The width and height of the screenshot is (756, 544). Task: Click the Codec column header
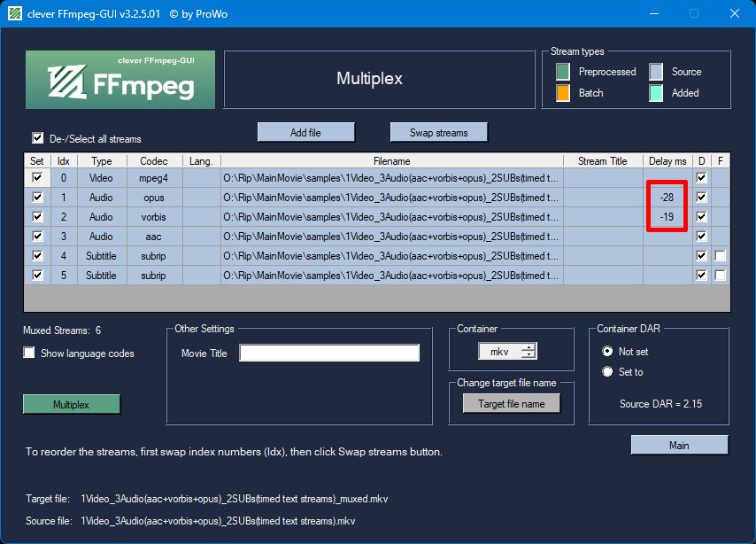(154, 160)
